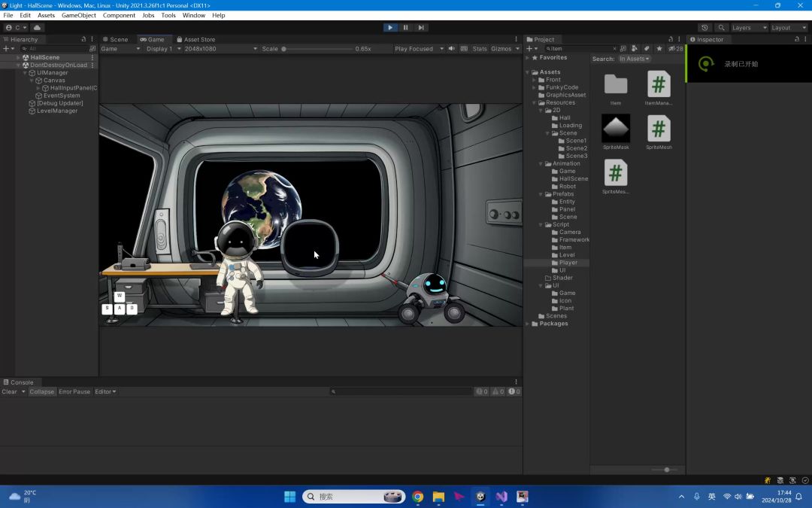
Task: Open the Play Focused dropdown
Action: (419, 49)
